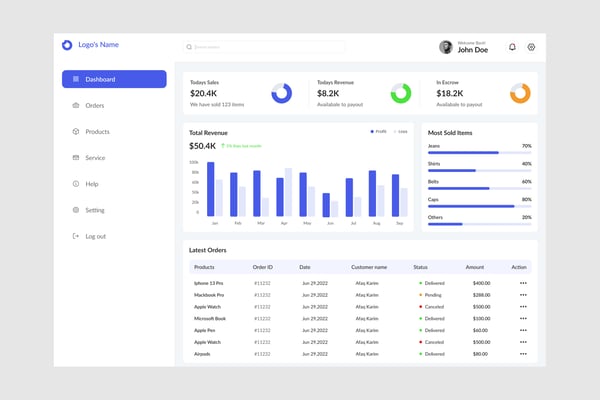Open actions menu for Apple Pen
Screen dimensions: 600x400
523,330
